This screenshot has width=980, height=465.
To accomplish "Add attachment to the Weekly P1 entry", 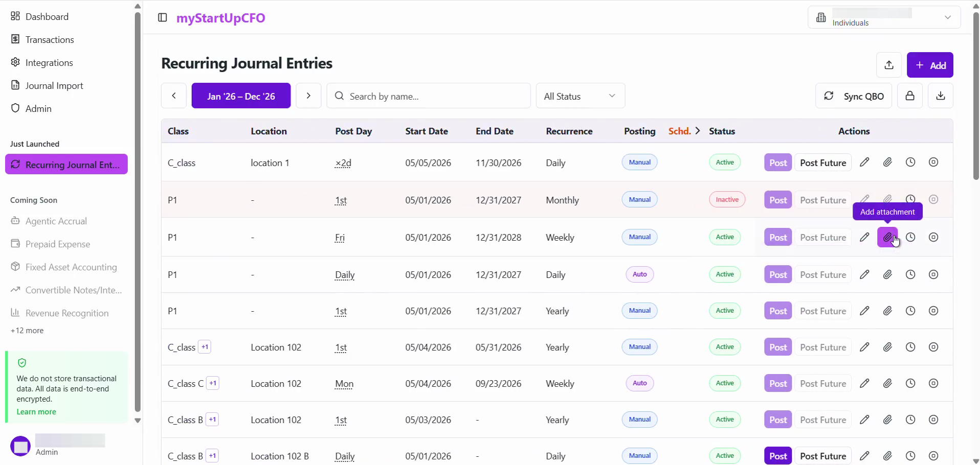I will [x=887, y=237].
